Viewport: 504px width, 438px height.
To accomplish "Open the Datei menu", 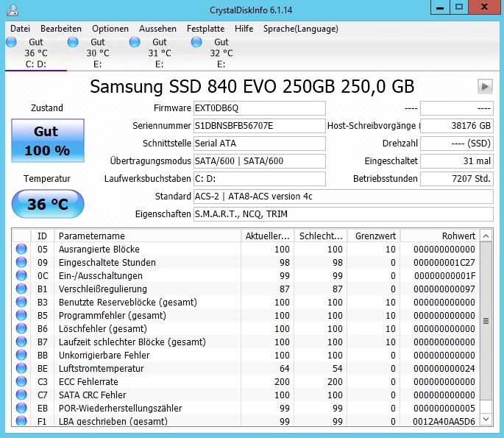I will click(x=20, y=29).
